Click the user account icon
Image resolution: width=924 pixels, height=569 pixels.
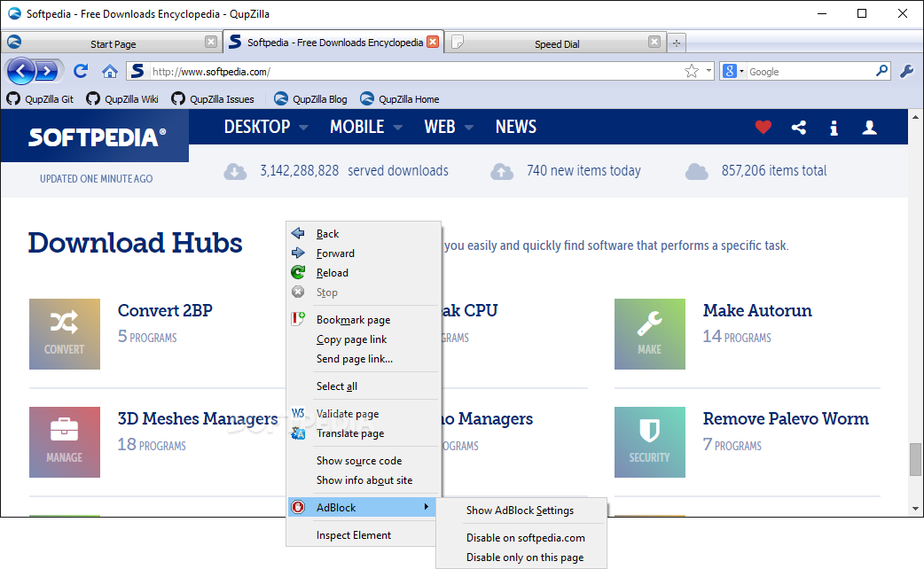tap(869, 128)
